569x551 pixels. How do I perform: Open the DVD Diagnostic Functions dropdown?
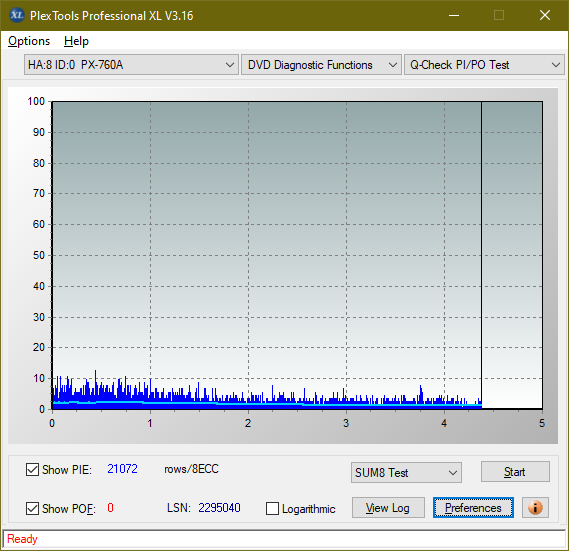[321, 65]
